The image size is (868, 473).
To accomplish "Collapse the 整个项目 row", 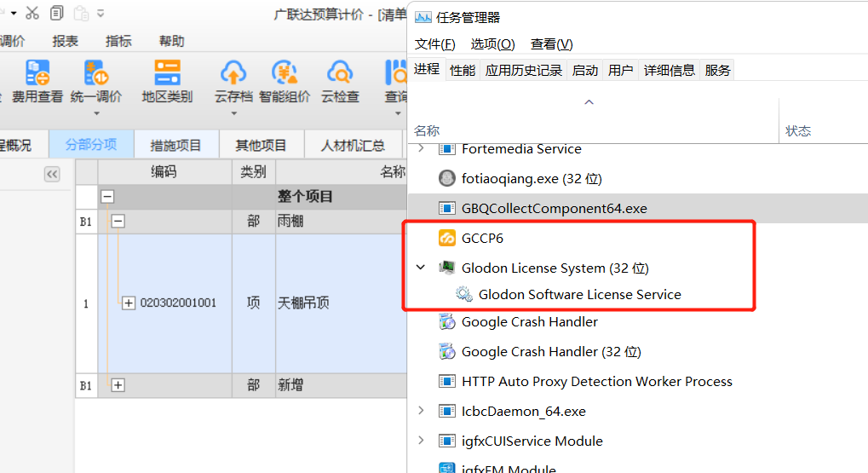I will [x=107, y=196].
